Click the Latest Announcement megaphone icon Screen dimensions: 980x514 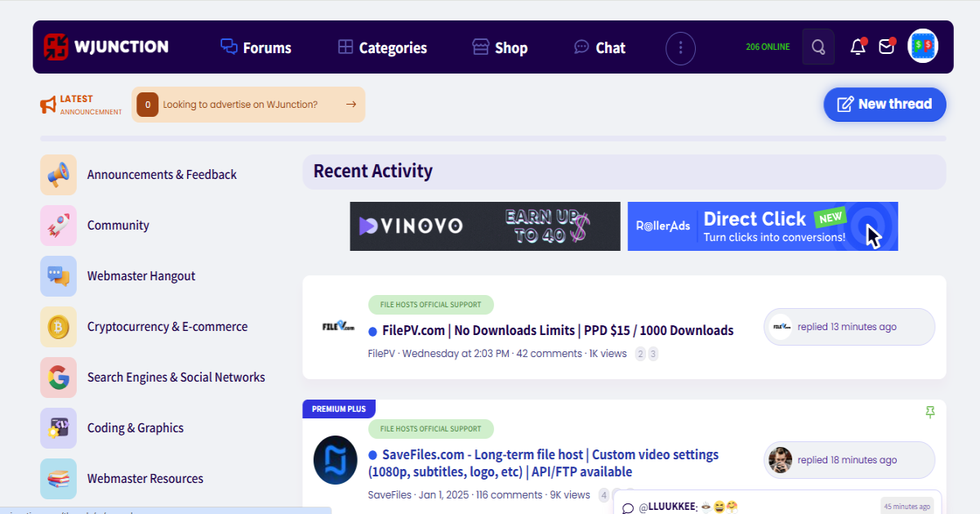tap(48, 105)
